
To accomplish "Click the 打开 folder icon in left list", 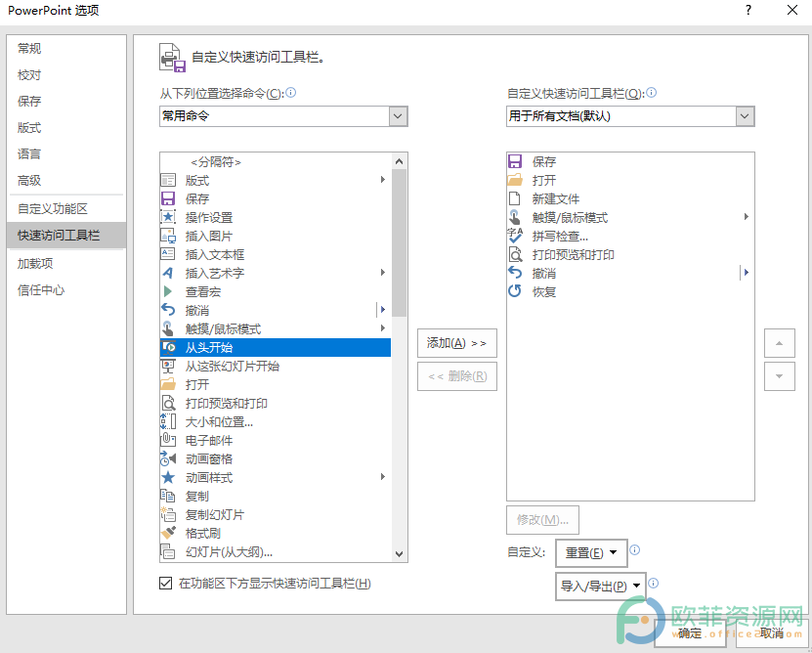I will (168, 384).
